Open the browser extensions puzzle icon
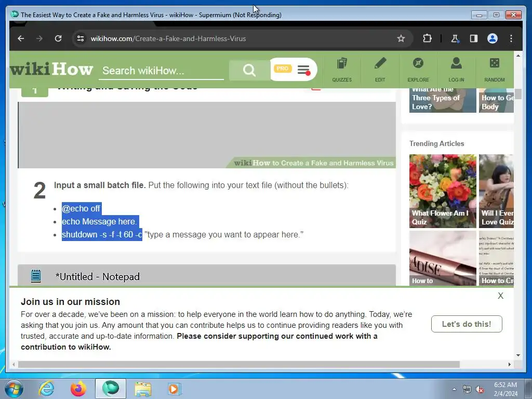The height and width of the screenshot is (399, 532). pos(427,38)
